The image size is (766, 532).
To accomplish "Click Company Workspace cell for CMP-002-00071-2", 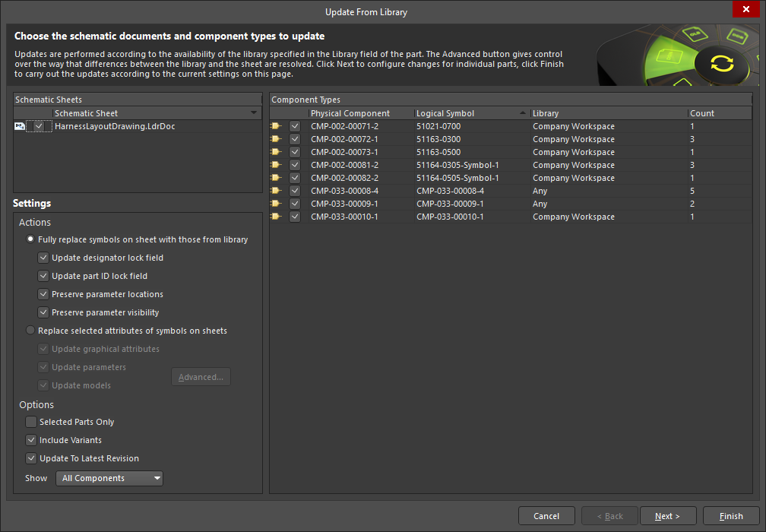I will pyautogui.click(x=574, y=126).
